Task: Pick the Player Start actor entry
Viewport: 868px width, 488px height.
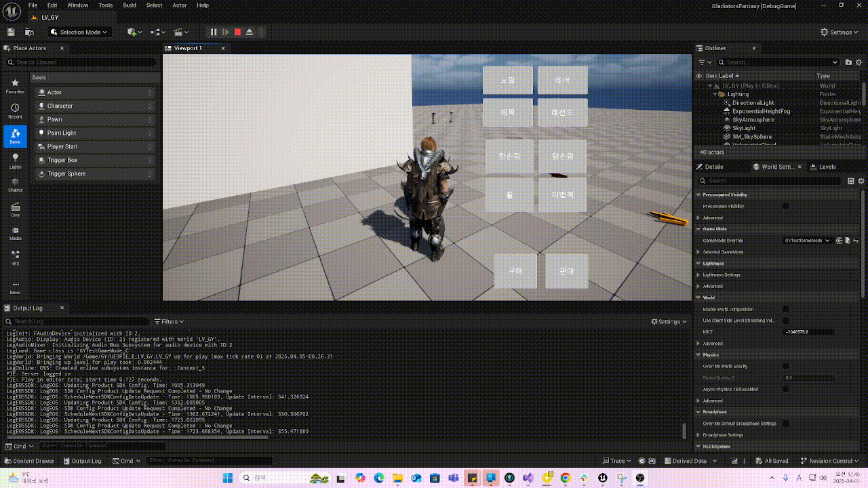Action: click(x=95, y=146)
